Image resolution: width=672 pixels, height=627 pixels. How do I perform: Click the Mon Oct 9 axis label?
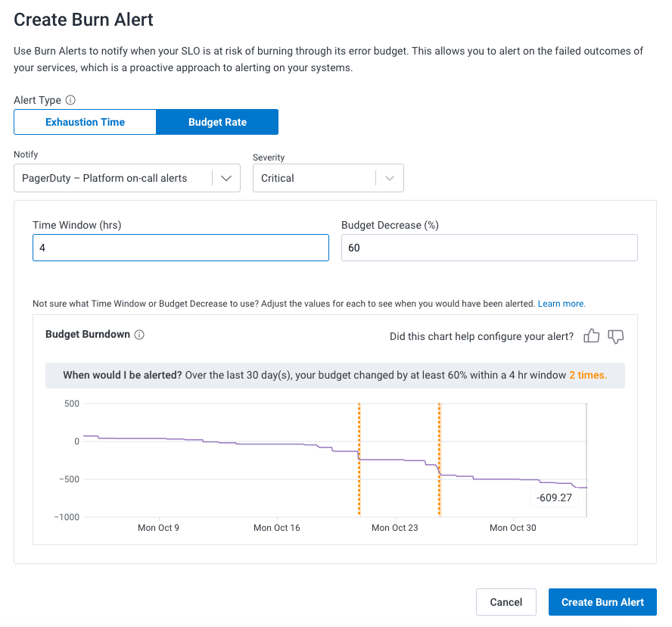coord(158,528)
